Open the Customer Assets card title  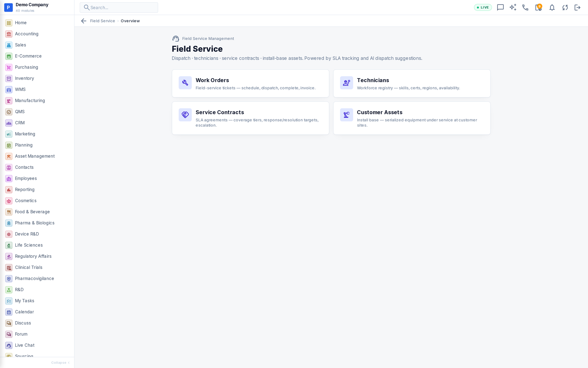click(380, 112)
